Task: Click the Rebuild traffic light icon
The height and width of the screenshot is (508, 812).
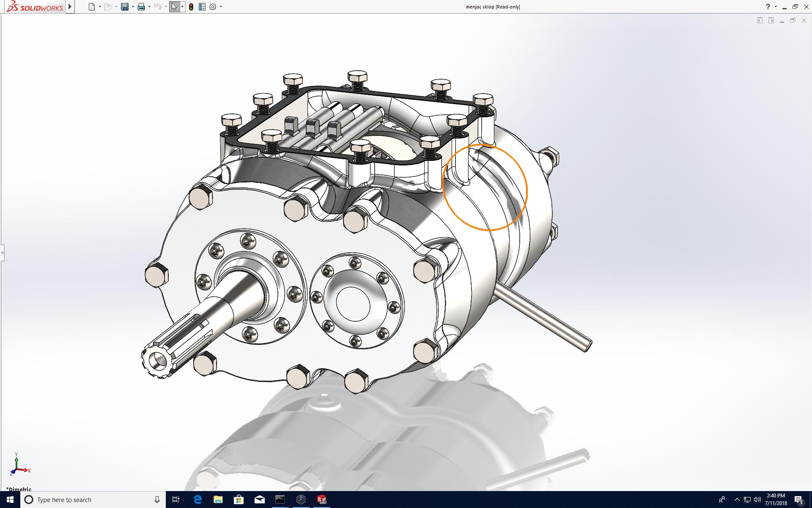Action: (x=191, y=7)
